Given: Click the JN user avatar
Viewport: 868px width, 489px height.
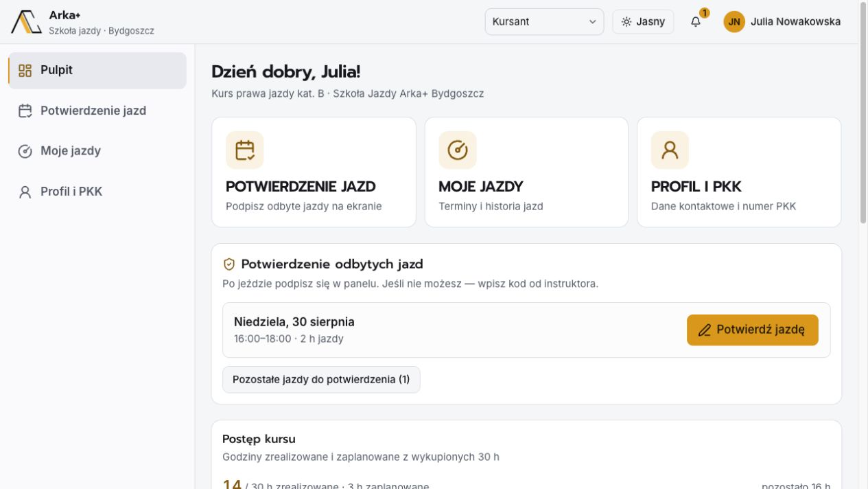Looking at the screenshot, I should pyautogui.click(x=734, y=21).
